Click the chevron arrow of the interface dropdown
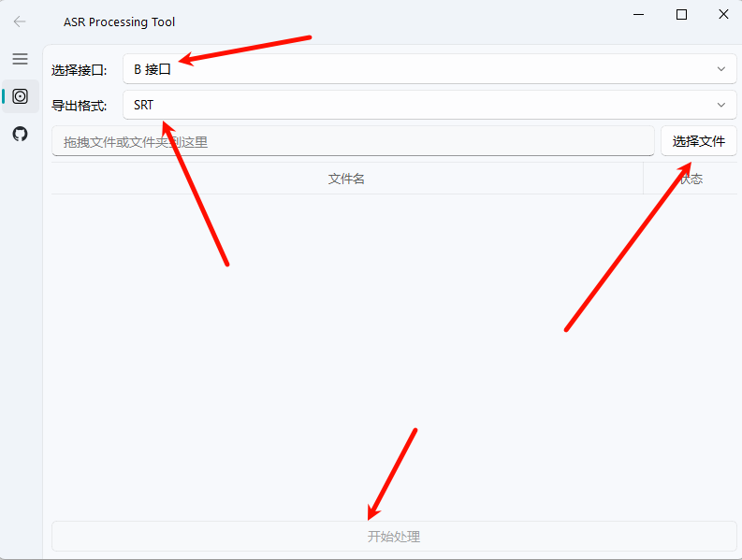Image resolution: width=742 pixels, height=560 pixels. pos(720,69)
